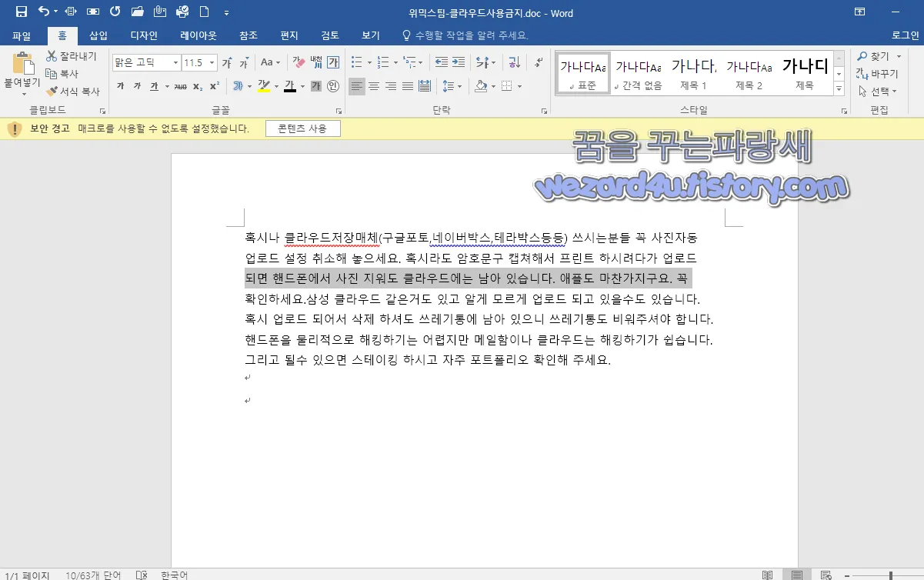Click the Paste clipboard icon (붙여넣기)
The width and height of the screenshot is (924, 580).
23,64
